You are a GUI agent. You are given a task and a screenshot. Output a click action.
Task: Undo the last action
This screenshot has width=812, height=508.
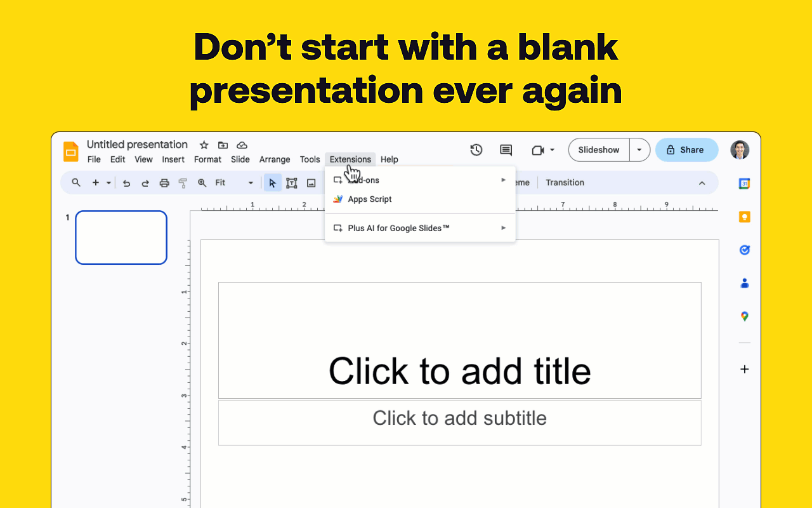click(x=126, y=183)
